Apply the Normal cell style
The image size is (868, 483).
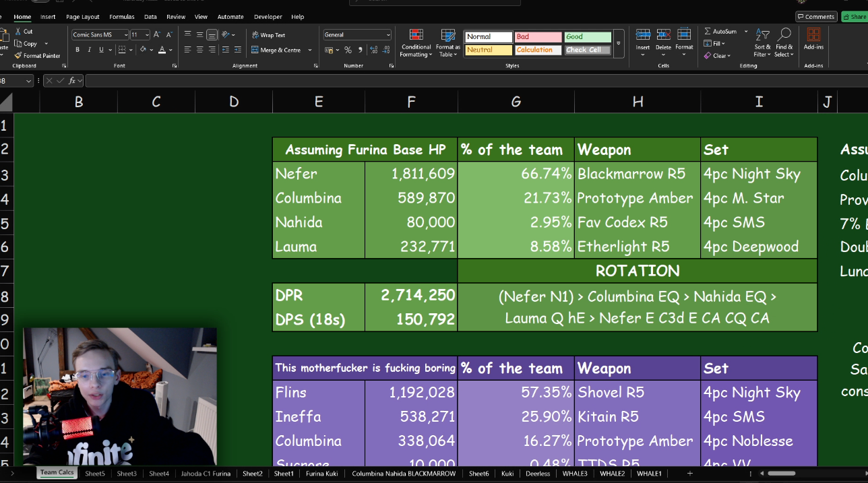tap(489, 37)
